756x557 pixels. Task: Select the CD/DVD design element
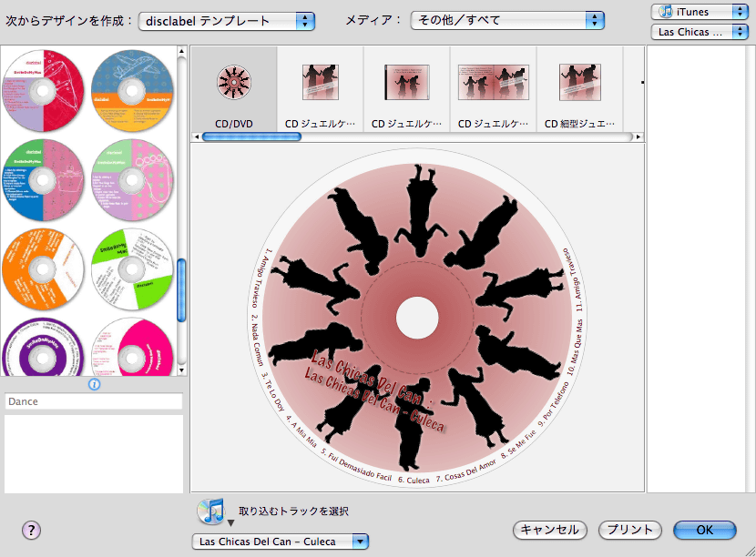tap(234, 89)
